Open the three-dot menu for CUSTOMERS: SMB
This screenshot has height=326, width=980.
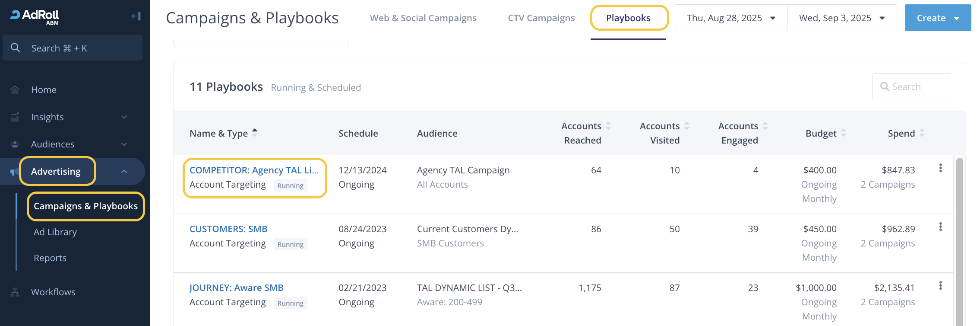pos(940,227)
